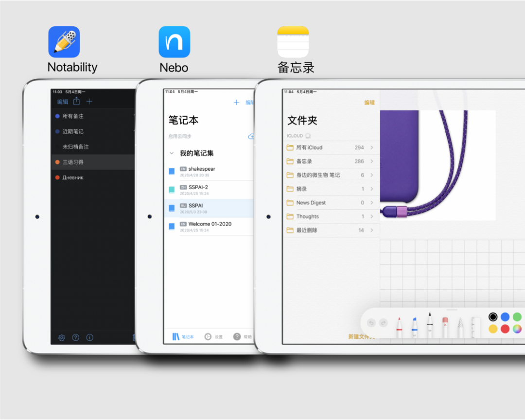Click the shakespear blue notebook icon

172,172
